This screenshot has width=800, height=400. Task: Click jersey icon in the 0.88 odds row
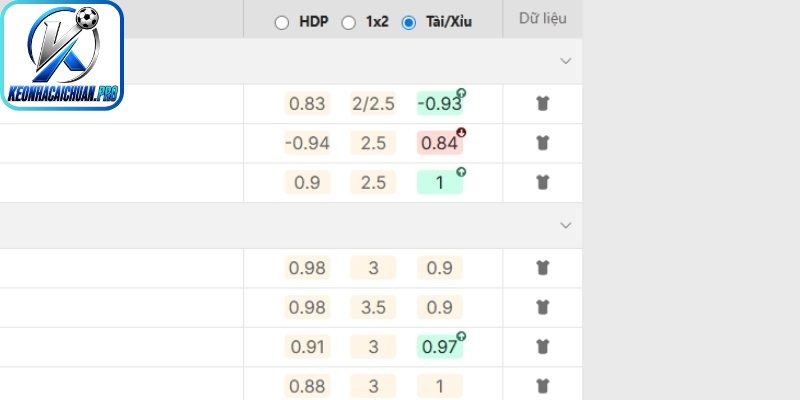pos(542,386)
